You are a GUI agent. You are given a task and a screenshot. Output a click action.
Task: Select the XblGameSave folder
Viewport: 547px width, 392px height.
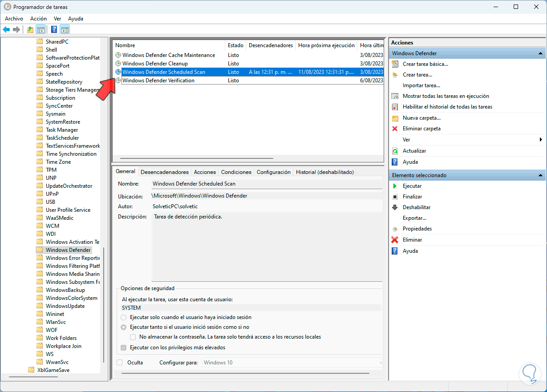[x=53, y=370]
